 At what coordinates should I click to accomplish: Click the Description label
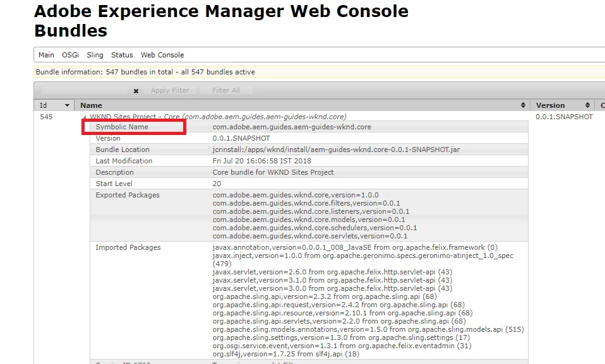(114, 172)
